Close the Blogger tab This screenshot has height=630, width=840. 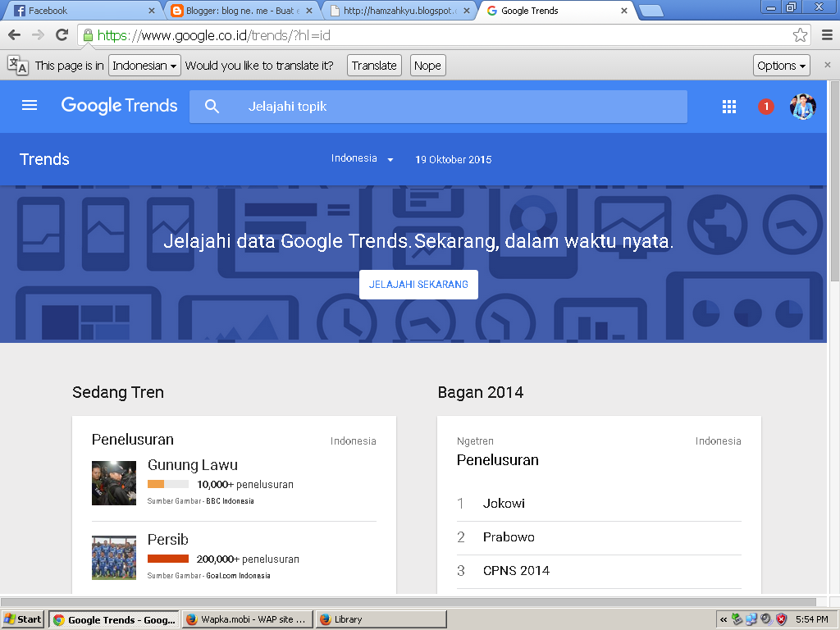[x=309, y=11]
